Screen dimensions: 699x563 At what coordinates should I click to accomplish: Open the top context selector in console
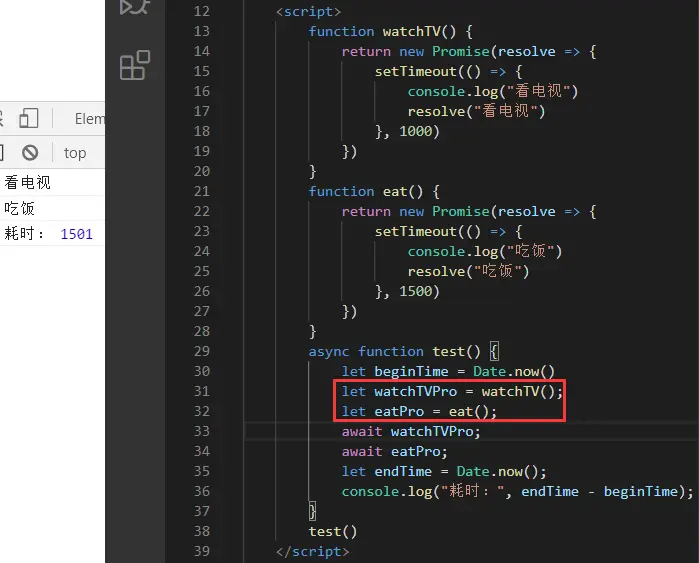point(75,153)
